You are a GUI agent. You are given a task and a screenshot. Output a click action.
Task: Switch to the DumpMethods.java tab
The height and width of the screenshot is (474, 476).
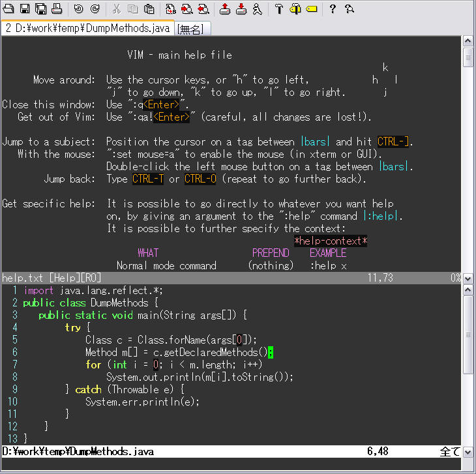pos(88,28)
